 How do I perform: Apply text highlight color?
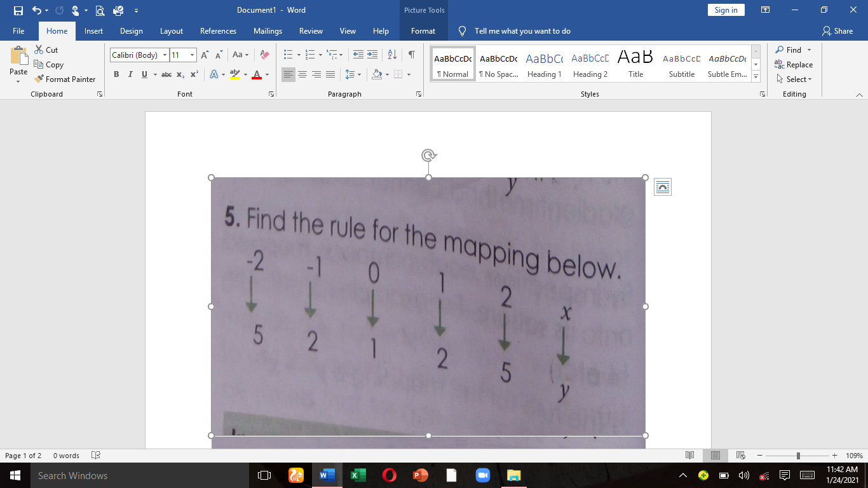point(234,74)
